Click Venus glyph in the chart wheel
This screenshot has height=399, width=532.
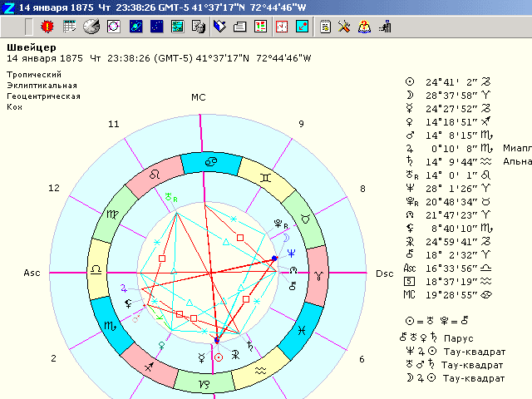tap(161, 346)
